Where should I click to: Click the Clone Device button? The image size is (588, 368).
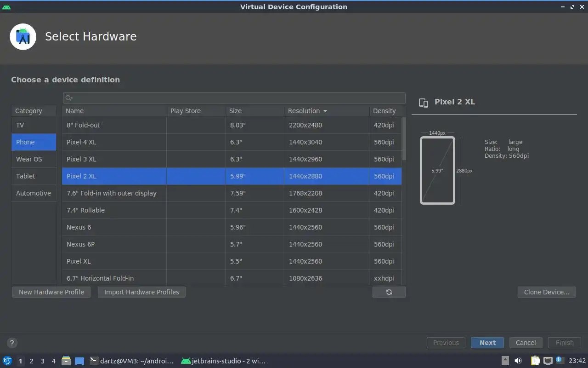click(547, 292)
